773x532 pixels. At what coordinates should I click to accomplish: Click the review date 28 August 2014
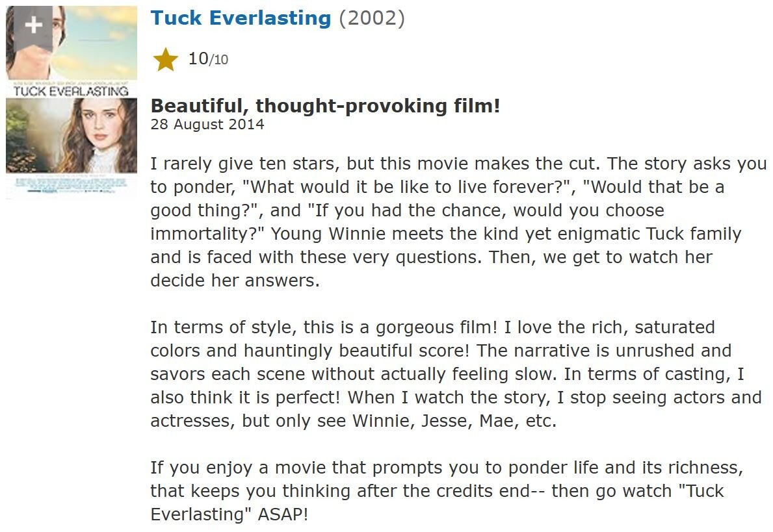click(207, 124)
